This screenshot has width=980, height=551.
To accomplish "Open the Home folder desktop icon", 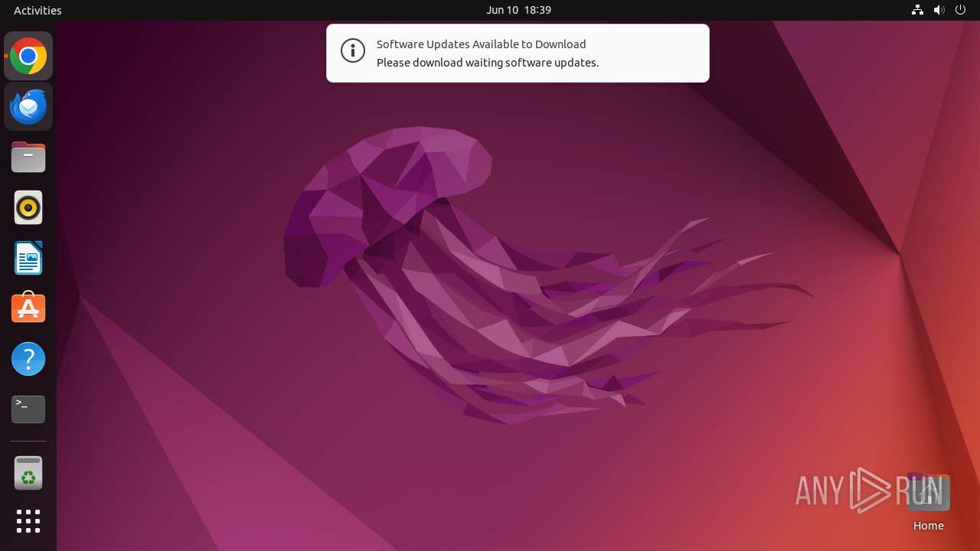I will tap(928, 502).
